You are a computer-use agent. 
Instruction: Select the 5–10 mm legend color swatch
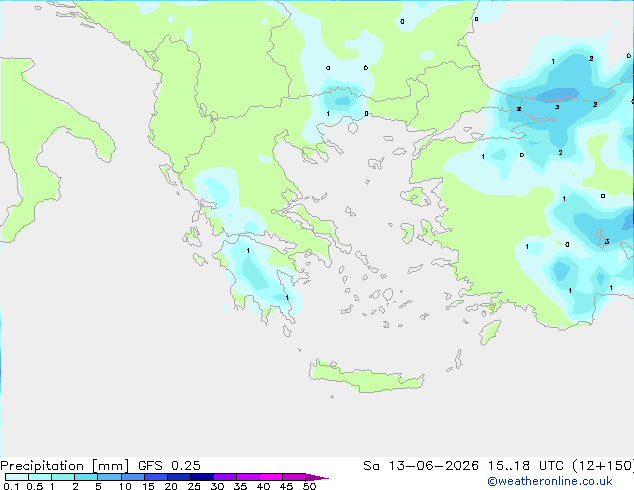(x=109, y=477)
